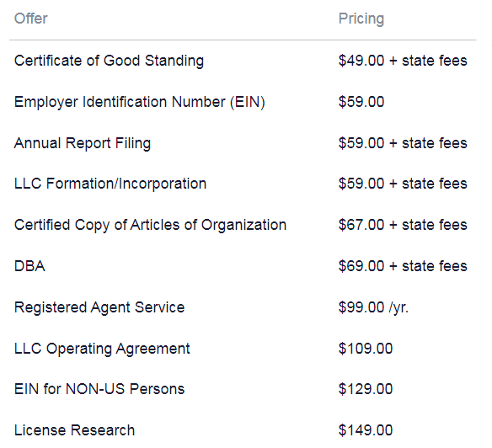Image resolution: width=492 pixels, height=448 pixels.
Task: Click the Offer column header
Action: coord(30,19)
